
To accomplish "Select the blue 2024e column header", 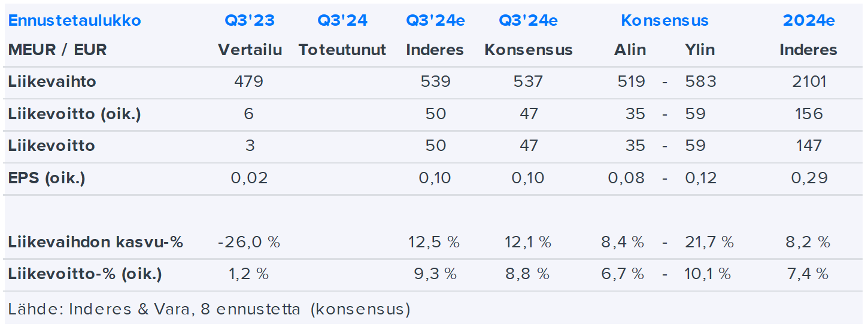I will pyautogui.click(x=809, y=20).
